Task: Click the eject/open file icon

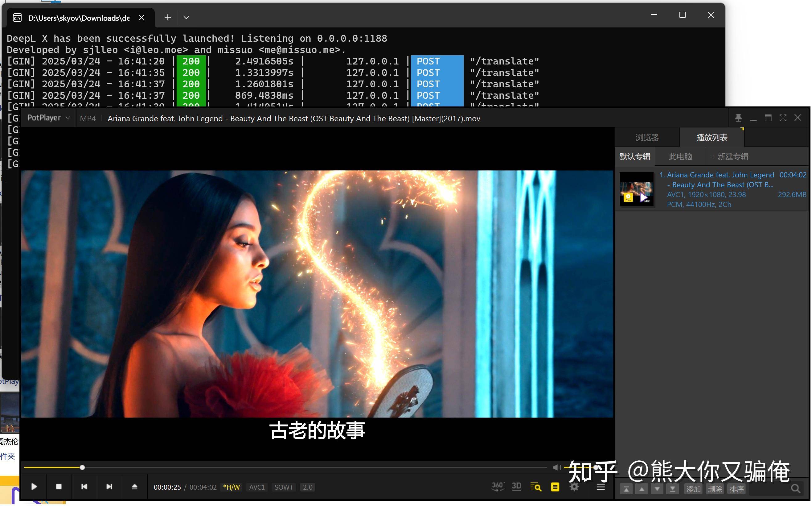Action: pos(134,487)
